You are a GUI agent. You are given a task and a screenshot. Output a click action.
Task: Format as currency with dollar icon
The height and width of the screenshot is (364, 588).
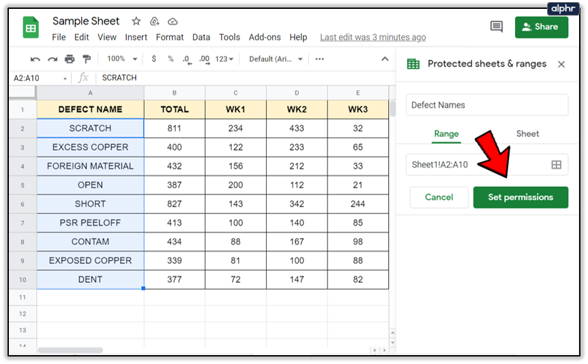click(x=154, y=59)
